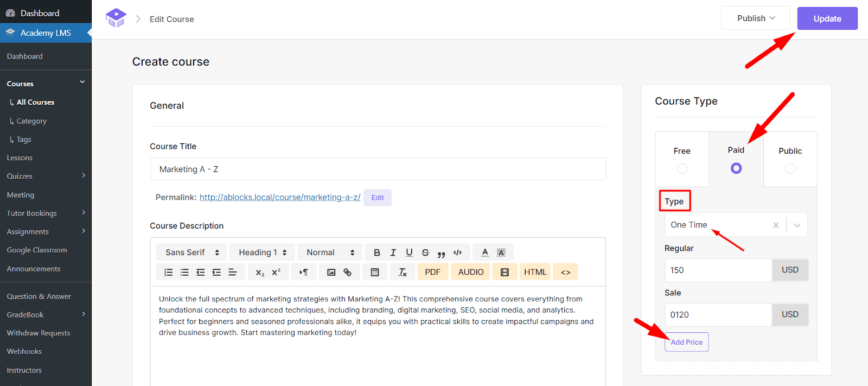The image size is (868, 386).
Task: Open the Category submenu under Courses
Action: 31,121
